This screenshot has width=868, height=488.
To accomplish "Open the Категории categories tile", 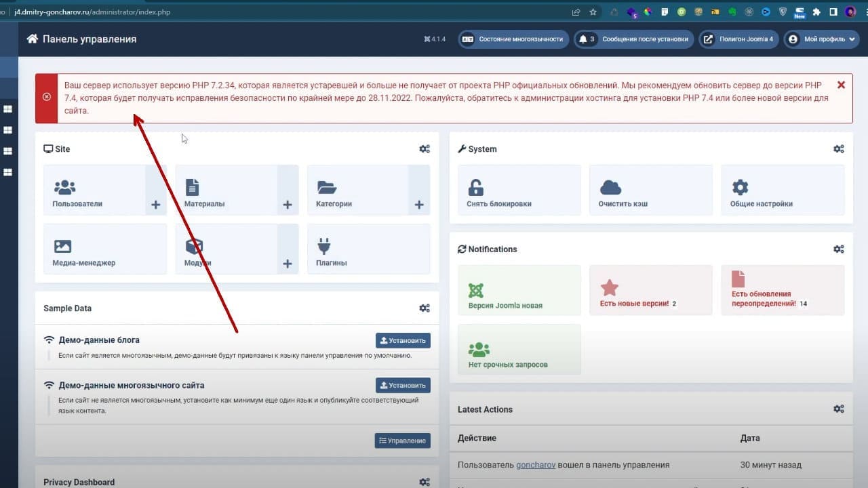I will tap(357, 190).
